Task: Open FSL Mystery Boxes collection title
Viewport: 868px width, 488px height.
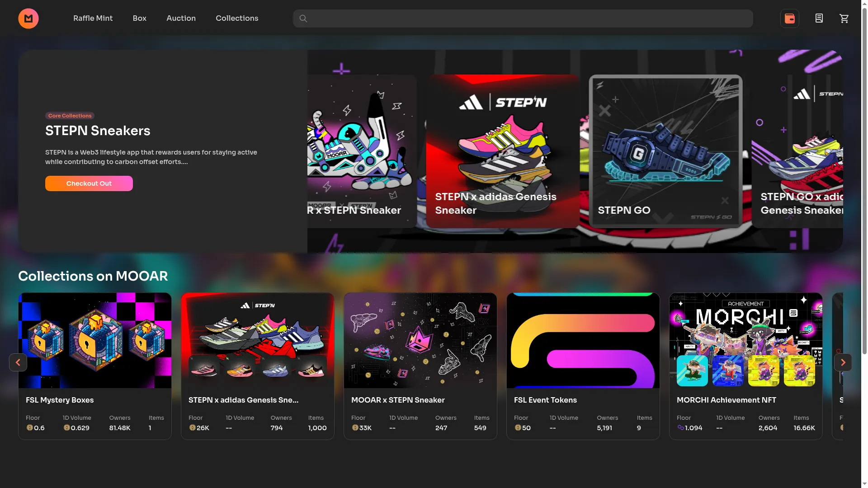Action: click(60, 400)
